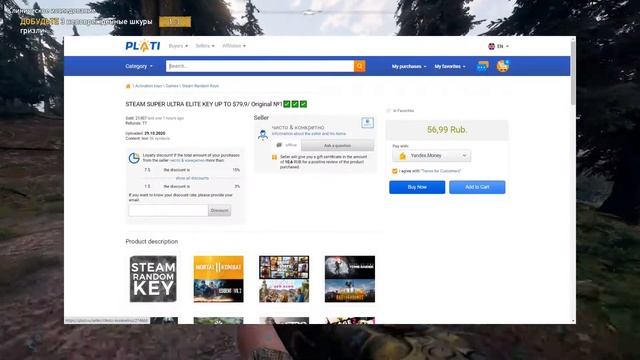Screen dimensions: 640x360
Task: Open the Terms for Customers link
Action: tap(441, 171)
